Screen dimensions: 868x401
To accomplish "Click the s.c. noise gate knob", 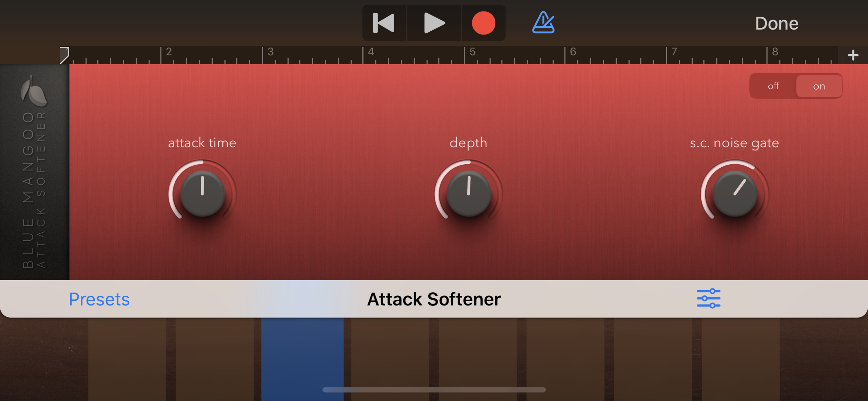I will (735, 193).
